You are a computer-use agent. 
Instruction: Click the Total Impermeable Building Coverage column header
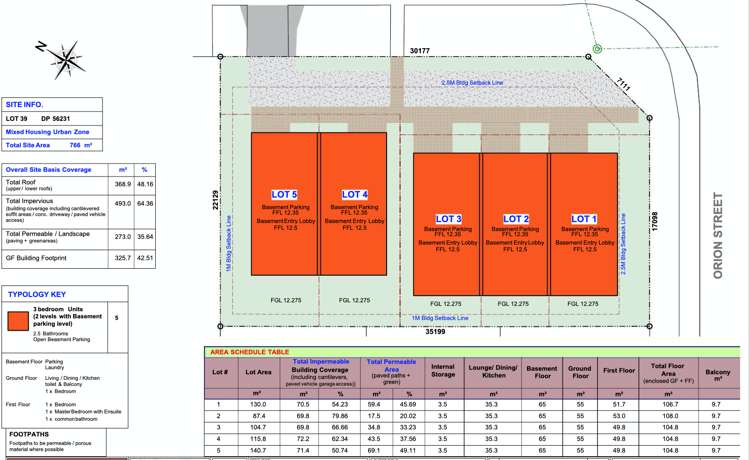tap(319, 371)
